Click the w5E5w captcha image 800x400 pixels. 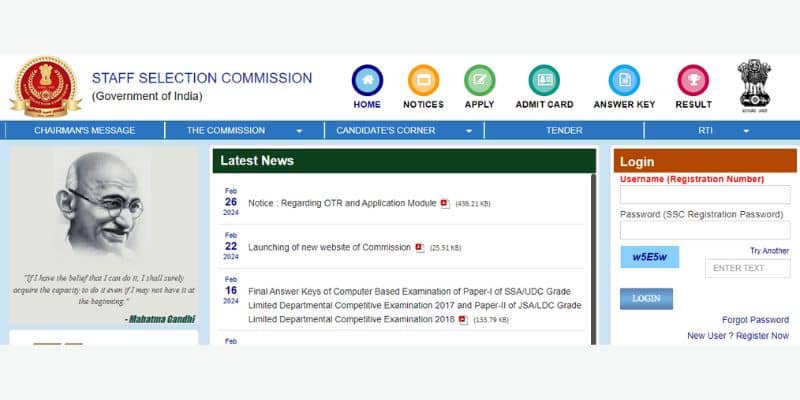[649, 257]
